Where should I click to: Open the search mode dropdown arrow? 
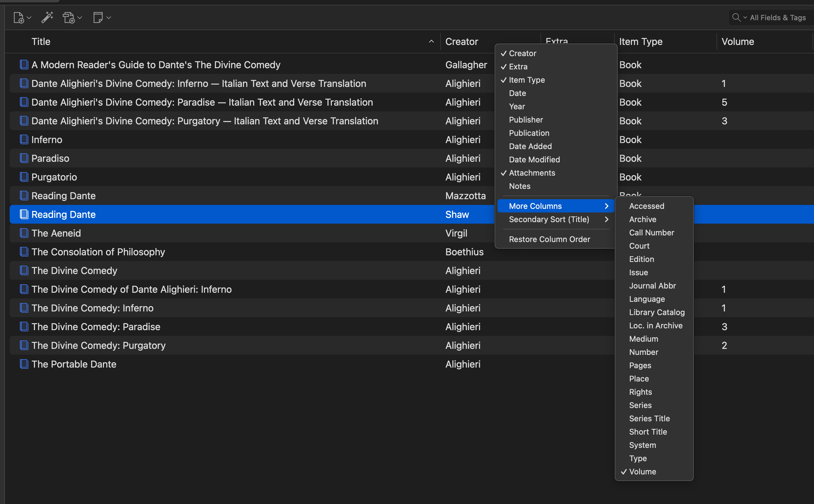pos(745,17)
